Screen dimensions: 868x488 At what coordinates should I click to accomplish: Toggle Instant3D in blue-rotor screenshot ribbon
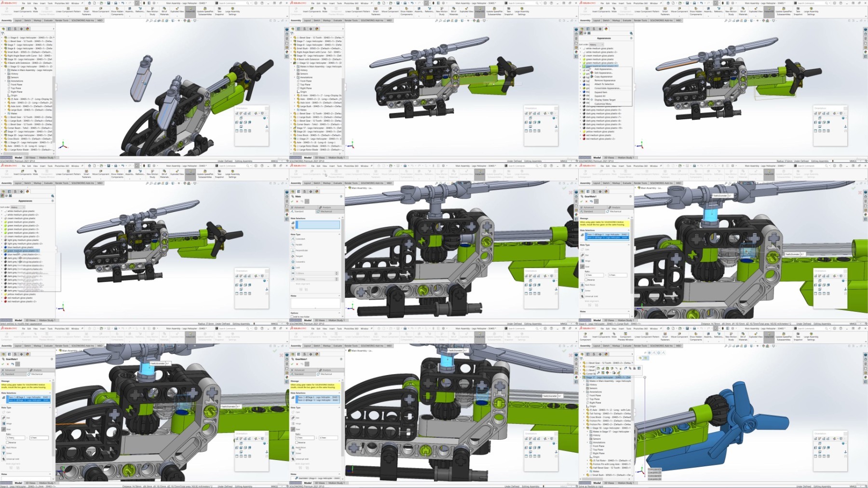(x=769, y=336)
